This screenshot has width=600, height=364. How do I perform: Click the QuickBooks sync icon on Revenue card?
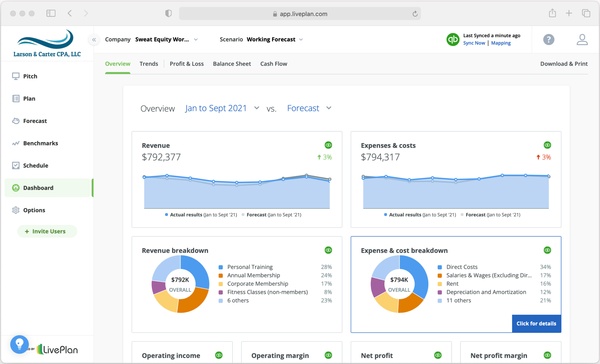click(328, 145)
